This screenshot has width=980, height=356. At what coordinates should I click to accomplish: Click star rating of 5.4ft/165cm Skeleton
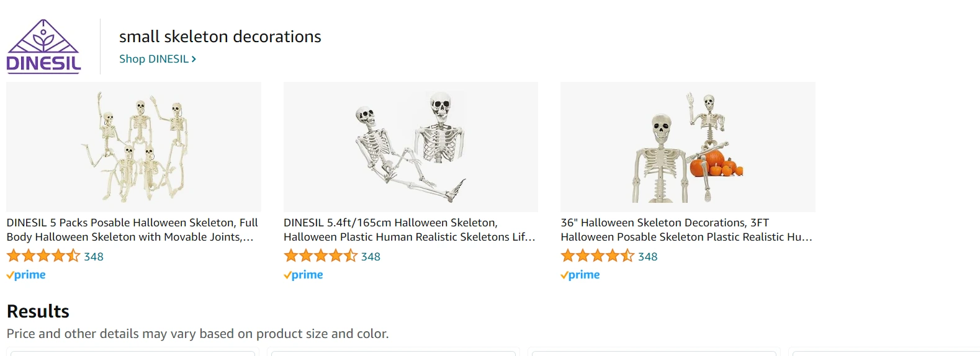click(320, 256)
